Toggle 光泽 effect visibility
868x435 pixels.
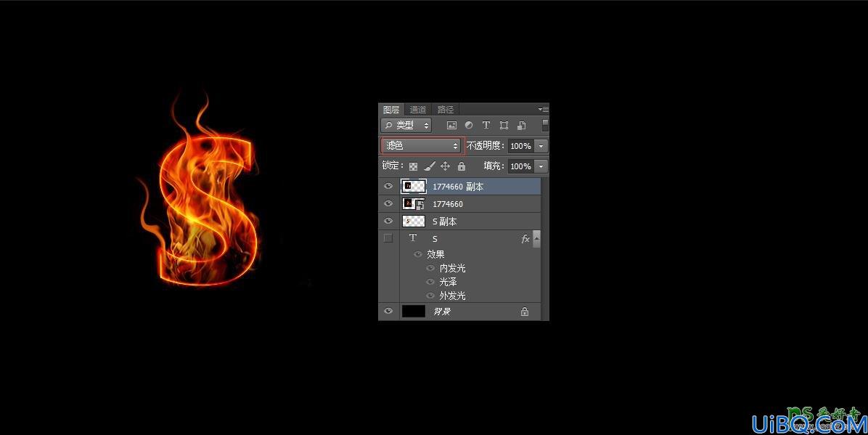coord(430,282)
